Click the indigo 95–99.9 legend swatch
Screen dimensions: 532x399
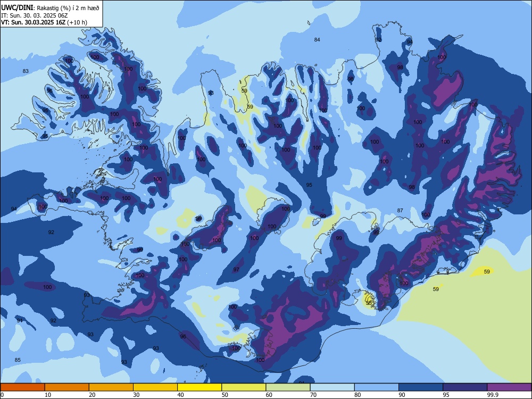click(x=465, y=387)
